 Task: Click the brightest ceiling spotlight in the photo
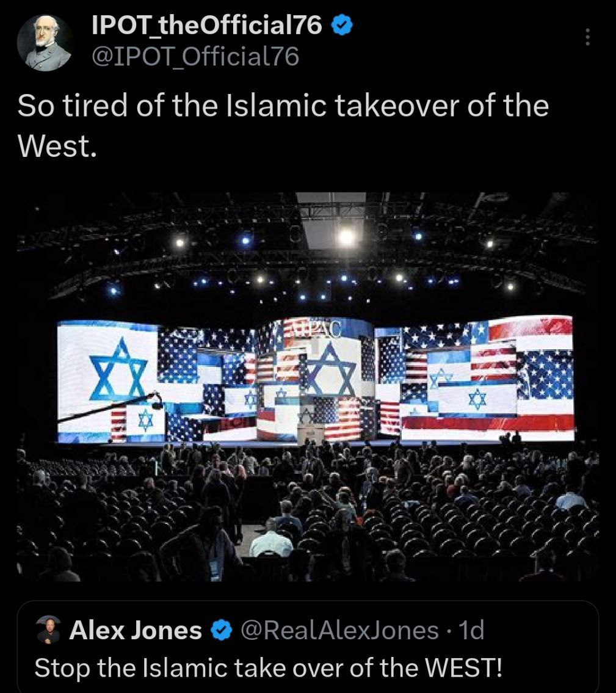click(346, 236)
